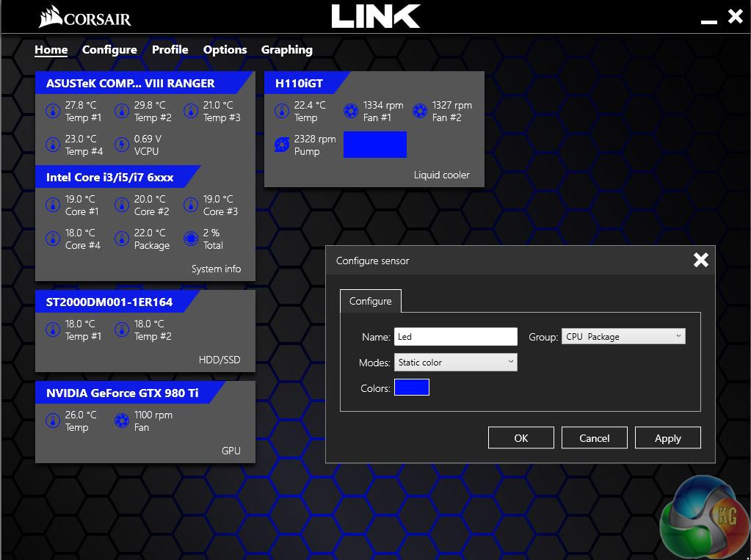Click the H110iGT Fan #2 icon

pos(420,111)
